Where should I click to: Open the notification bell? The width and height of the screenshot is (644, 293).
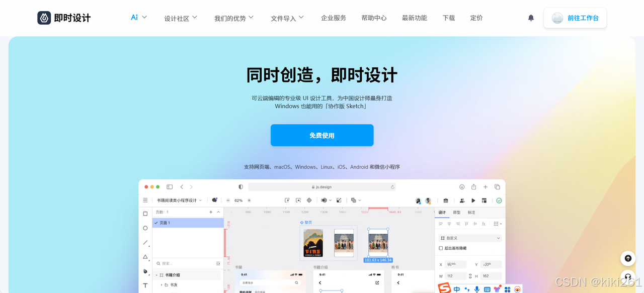tap(531, 18)
